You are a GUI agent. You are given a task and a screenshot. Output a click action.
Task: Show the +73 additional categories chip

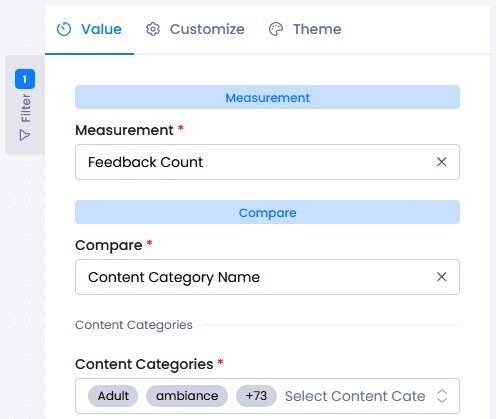tap(256, 396)
